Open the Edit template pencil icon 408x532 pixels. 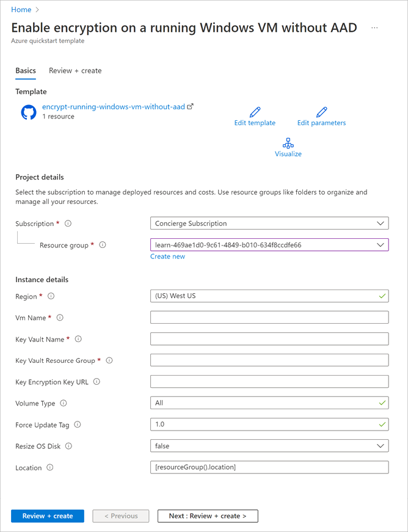(x=255, y=112)
